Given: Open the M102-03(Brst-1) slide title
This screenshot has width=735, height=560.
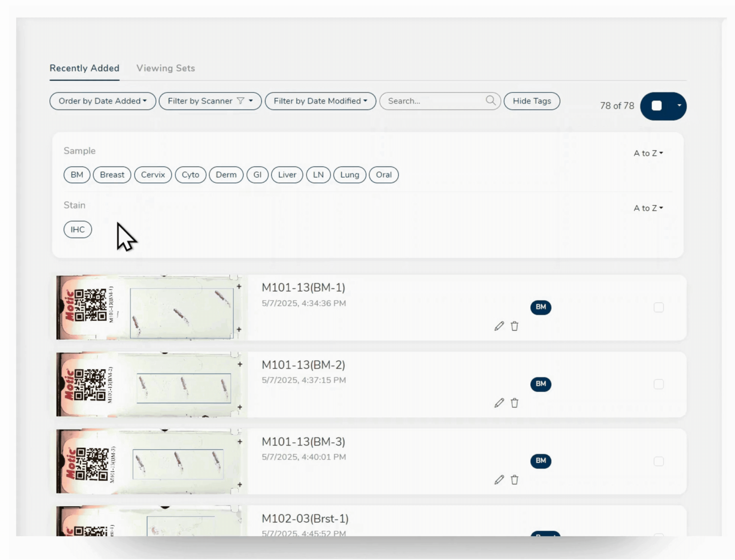Looking at the screenshot, I should (x=305, y=518).
